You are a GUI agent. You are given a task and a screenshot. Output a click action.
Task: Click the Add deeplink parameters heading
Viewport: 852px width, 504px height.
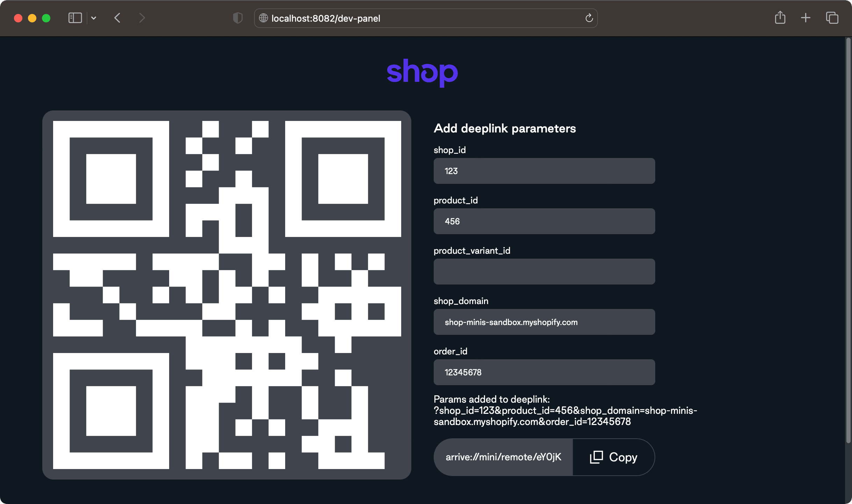(504, 128)
